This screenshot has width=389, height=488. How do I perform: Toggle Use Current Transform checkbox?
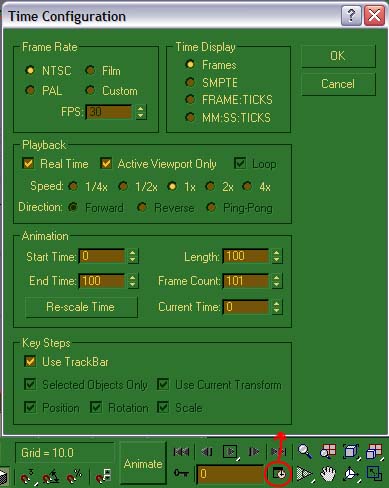(163, 384)
